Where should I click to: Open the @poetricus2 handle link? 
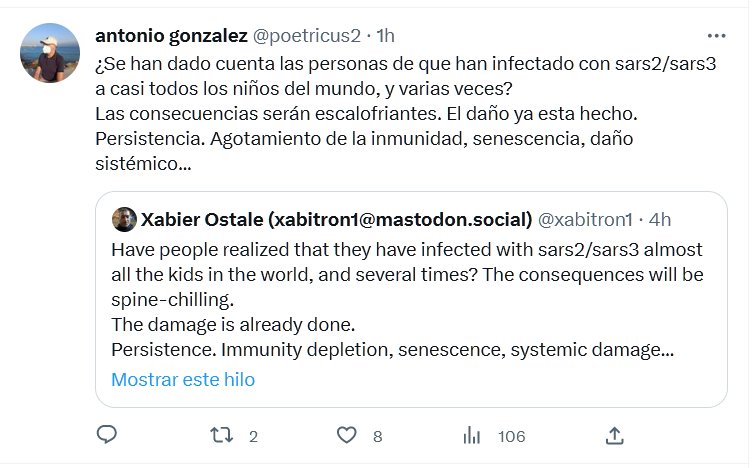click(307, 35)
